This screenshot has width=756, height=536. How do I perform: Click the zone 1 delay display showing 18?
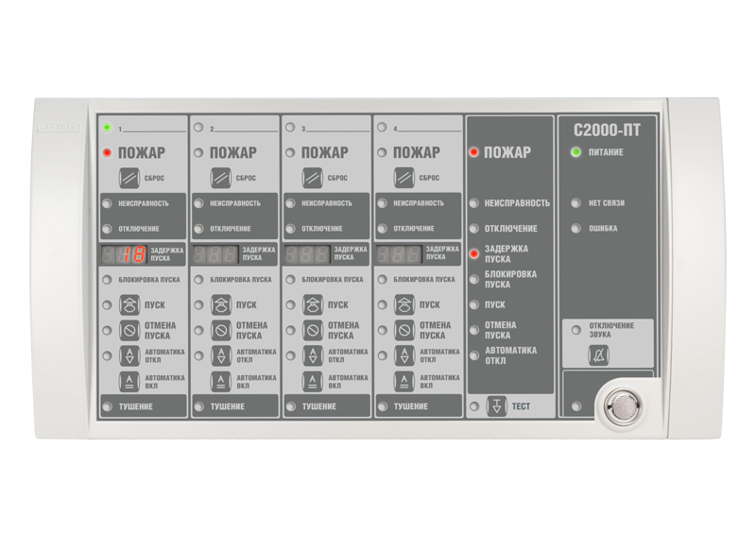click(x=125, y=254)
